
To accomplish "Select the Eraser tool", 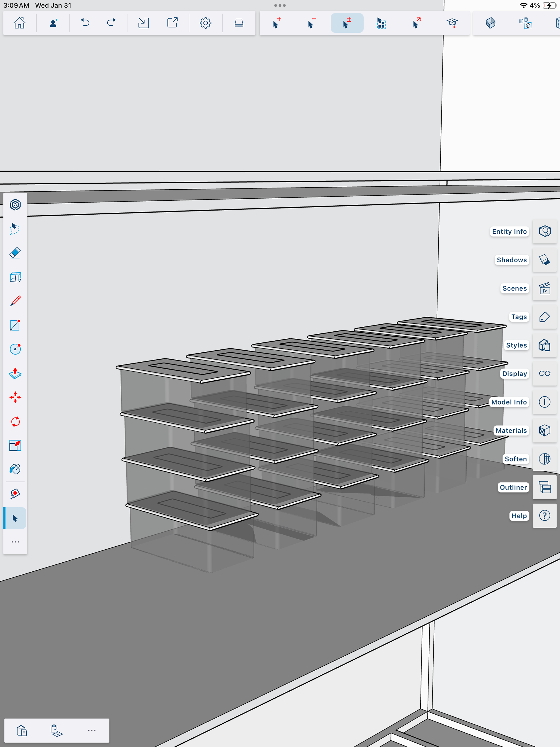I will click(15, 253).
